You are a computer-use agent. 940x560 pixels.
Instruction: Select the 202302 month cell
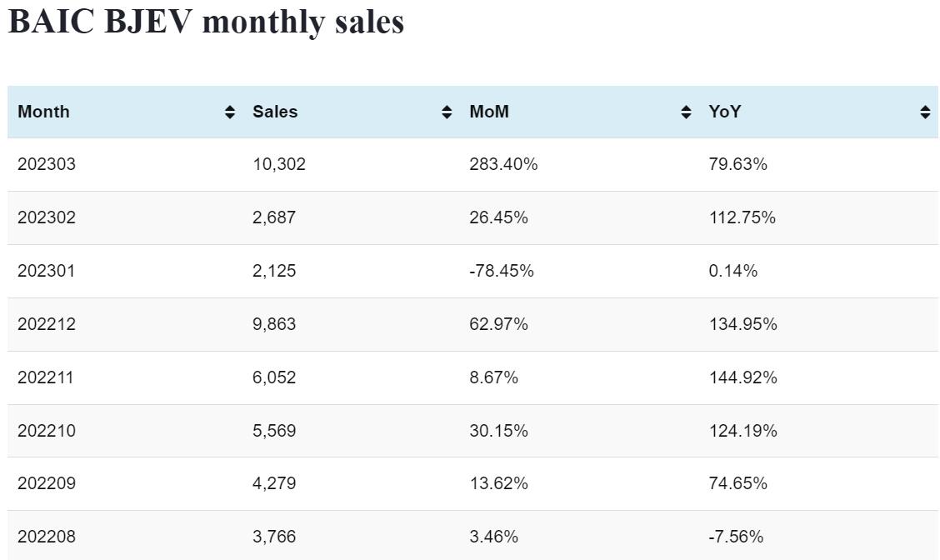(x=47, y=217)
